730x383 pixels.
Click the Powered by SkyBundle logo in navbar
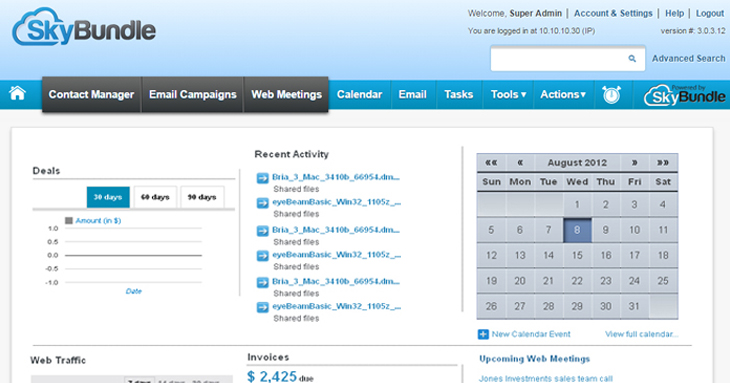[684, 94]
